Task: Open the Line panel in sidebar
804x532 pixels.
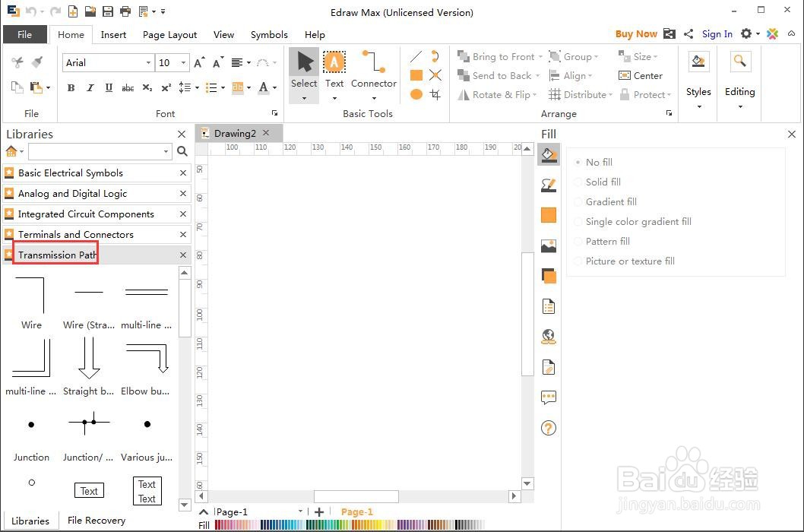Action: pyautogui.click(x=549, y=185)
